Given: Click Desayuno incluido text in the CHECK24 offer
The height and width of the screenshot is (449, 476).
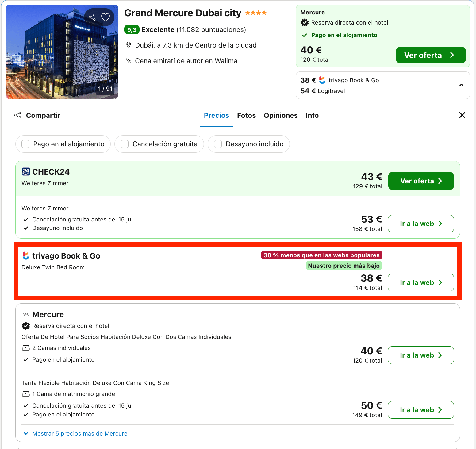Looking at the screenshot, I should coord(58,228).
